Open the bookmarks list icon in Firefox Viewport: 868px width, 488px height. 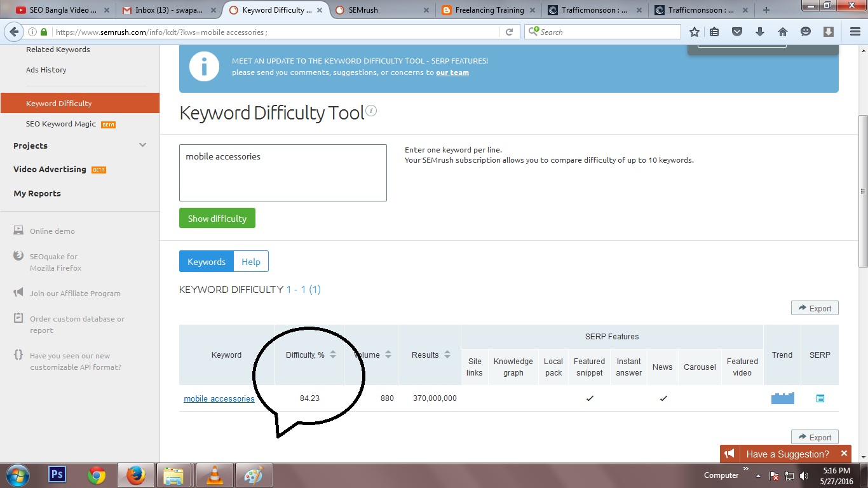pyautogui.click(x=715, y=32)
